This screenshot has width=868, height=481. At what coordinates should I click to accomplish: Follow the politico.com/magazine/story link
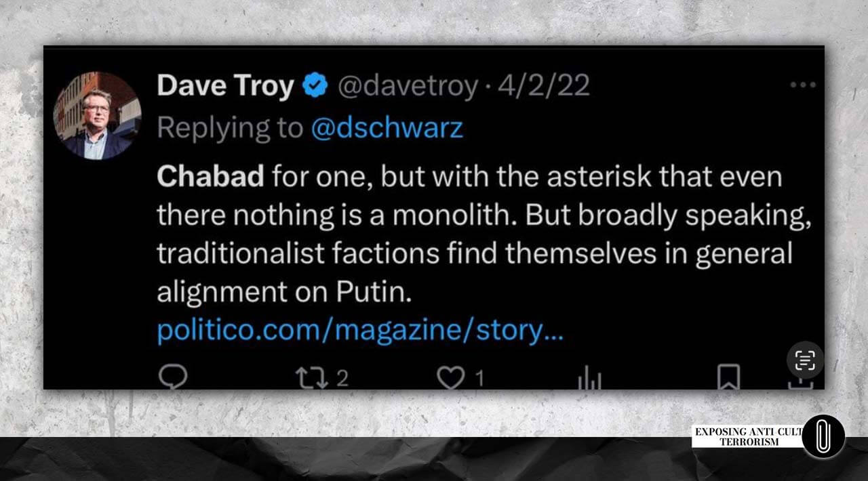tap(360, 331)
